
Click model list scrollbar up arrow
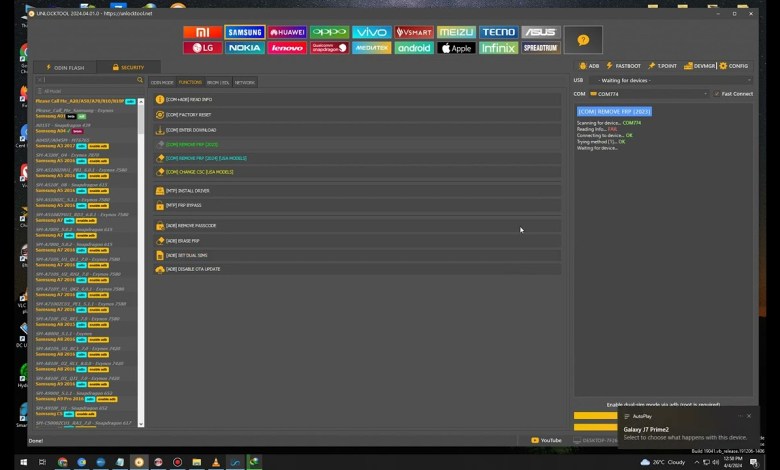tap(141, 101)
